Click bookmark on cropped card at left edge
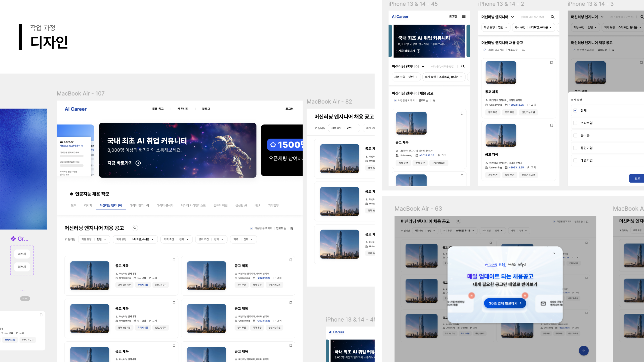644x362 pixels. [41, 315]
